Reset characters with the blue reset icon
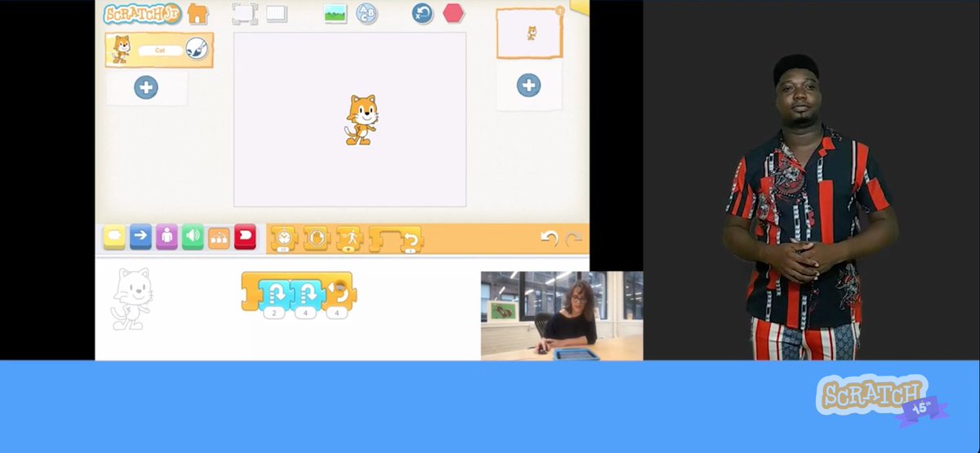This screenshot has height=453, width=980. [x=422, y=13]
